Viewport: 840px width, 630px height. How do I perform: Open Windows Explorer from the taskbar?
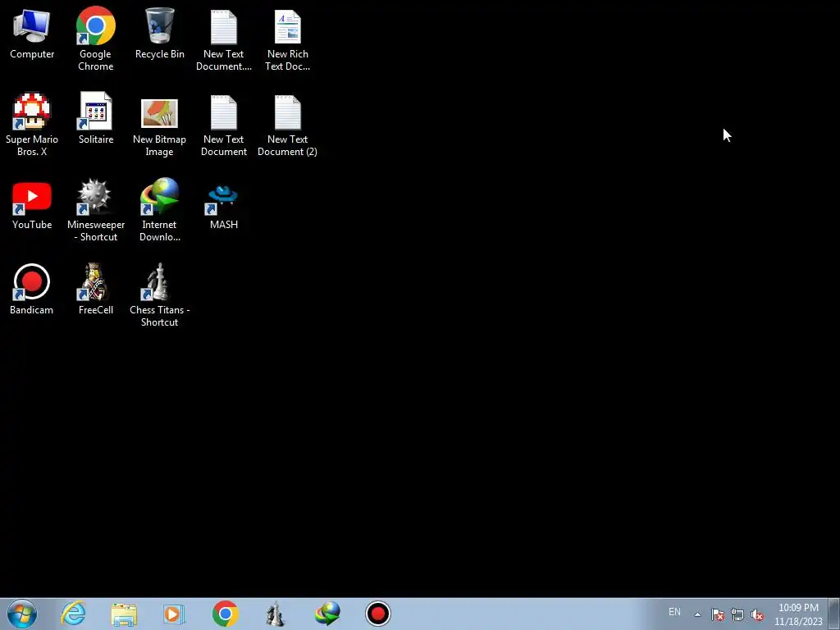pyautogui.click(x=124, y=614)
